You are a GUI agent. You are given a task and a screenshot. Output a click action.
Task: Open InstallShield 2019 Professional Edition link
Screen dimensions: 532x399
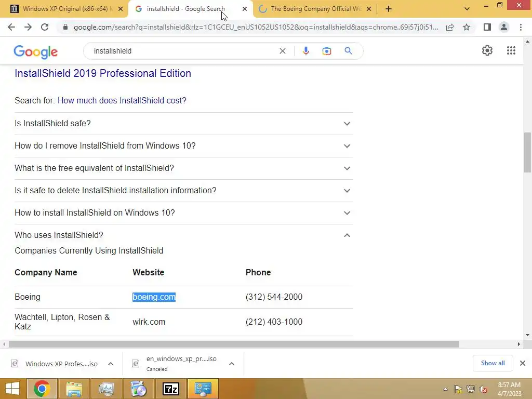[x=103, y=73]
